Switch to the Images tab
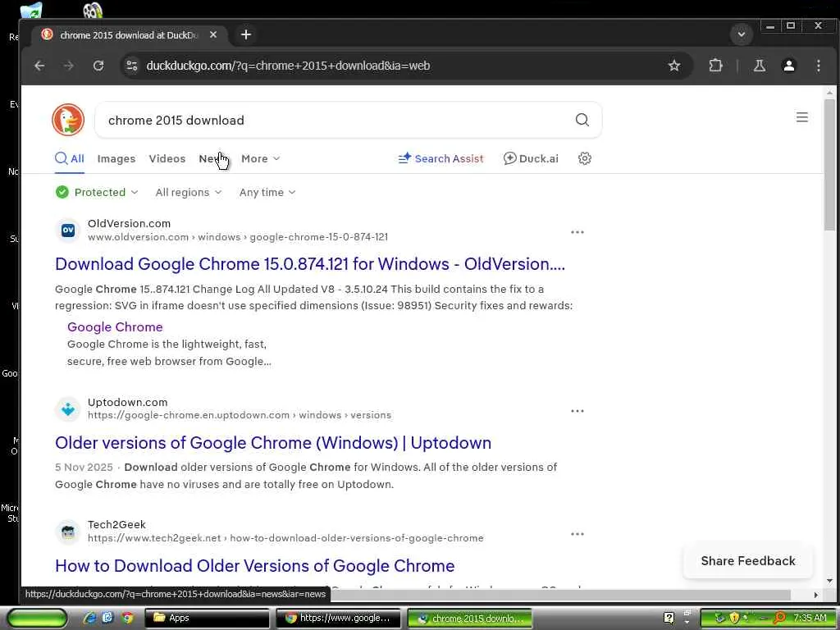 tap(116, 158)
